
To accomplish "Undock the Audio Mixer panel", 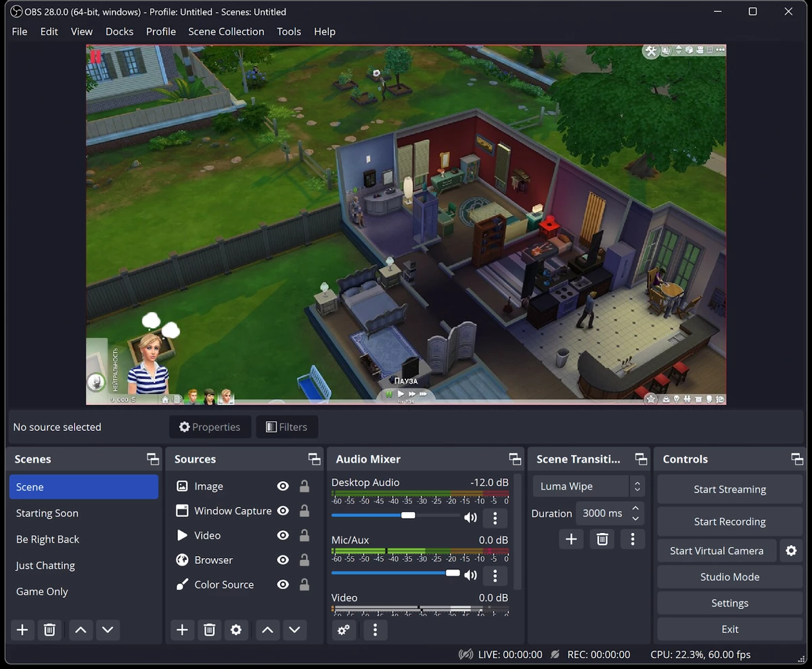I will tap(515, 459).
